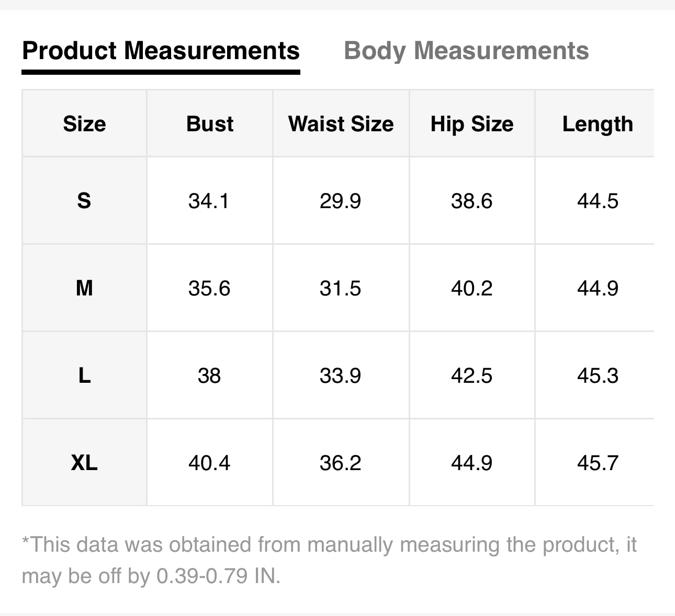Click the 40.4 bust value for XL
Viewport: 675px width, 616px height.
tap(209, 463)
